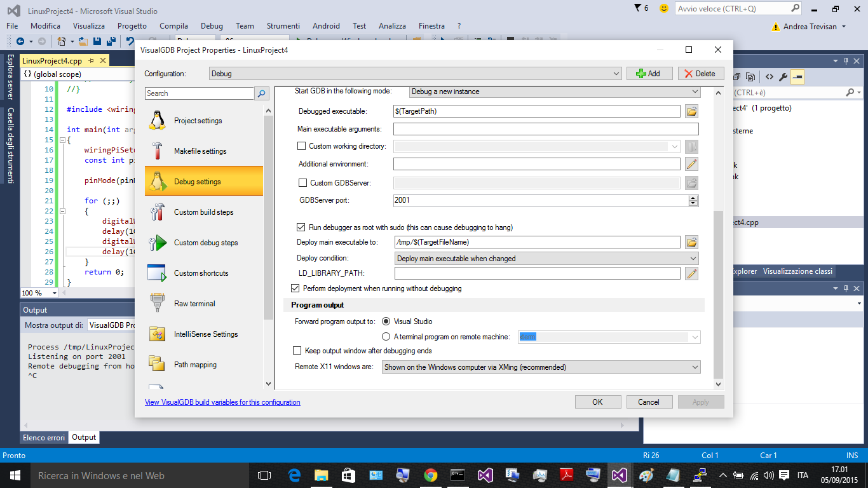Click the Save All toolbar icon
The image size is (868, 488).
tap(111, 41)
